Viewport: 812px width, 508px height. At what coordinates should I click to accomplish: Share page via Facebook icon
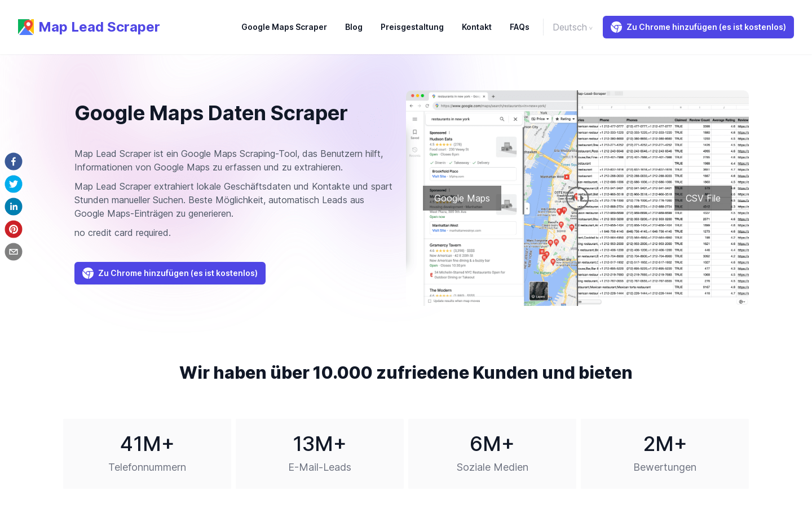click(14, 161)
